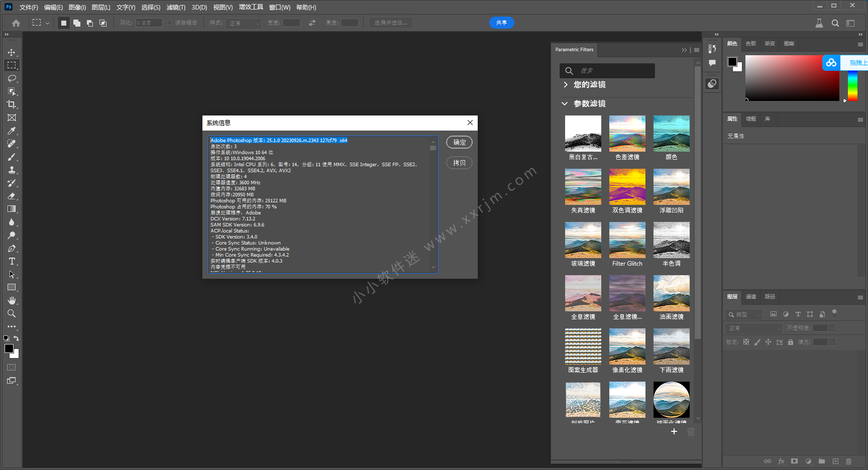Click 确定 button in 系统信息 dialog
This screenshot has width=868, height=470.
coord(459,142)
